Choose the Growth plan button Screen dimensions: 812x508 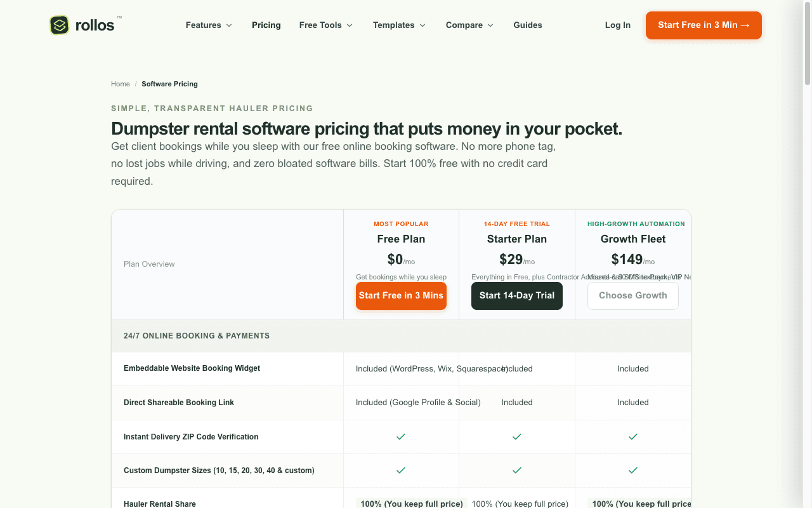(x=633, y=296)
